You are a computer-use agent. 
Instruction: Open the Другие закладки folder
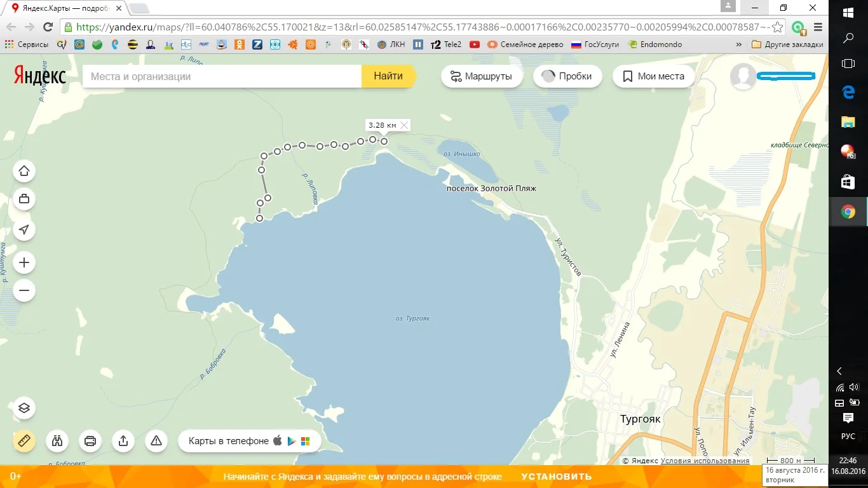click(787, 44)
